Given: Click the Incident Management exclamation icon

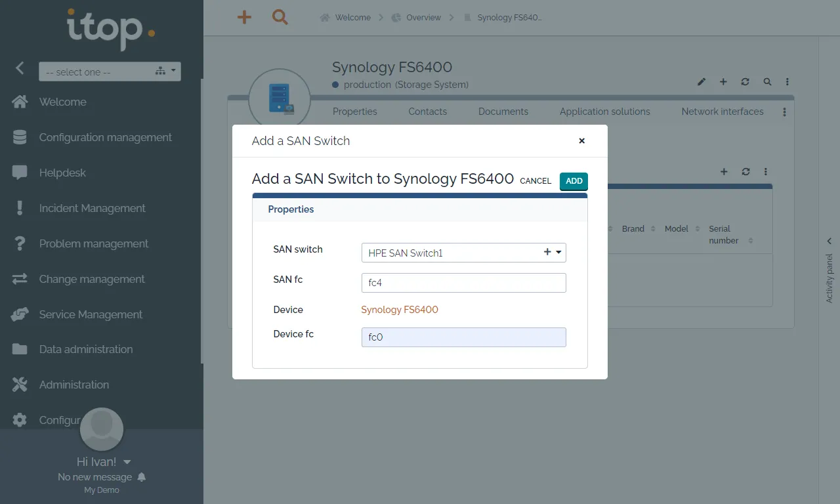Looking at the screenshot, I should [20, 208].
